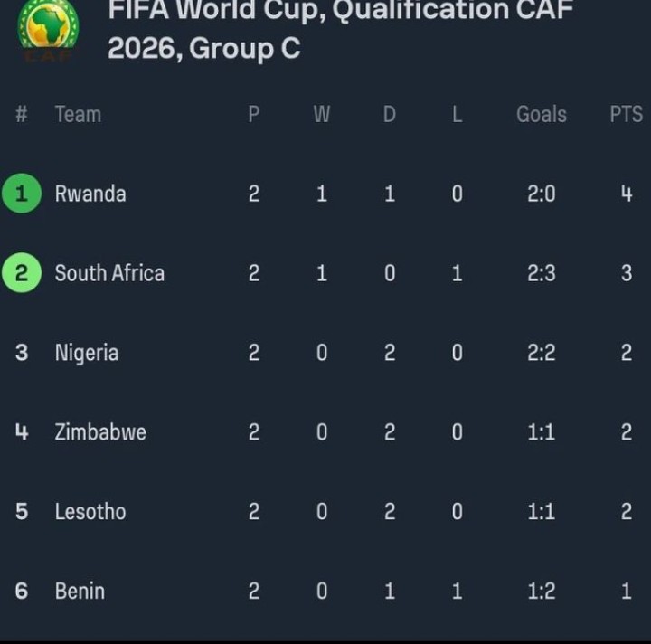Select Lesotho in the table
This screenshot has height=644, width=651.
[90, 512]
